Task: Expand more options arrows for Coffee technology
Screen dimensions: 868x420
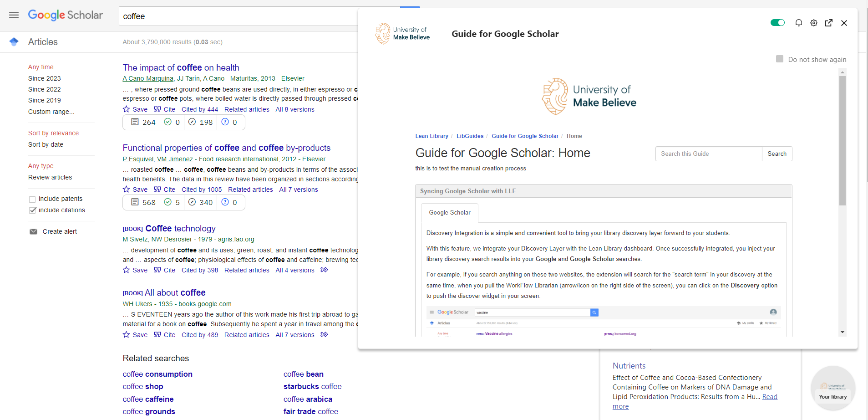Action: [x=324, y=270]
